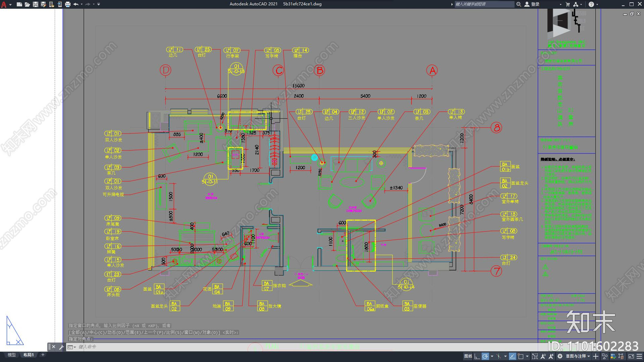Toggle Clean Screen icon in status bar
Screen dimensions: 644x362
coord(631,356)
